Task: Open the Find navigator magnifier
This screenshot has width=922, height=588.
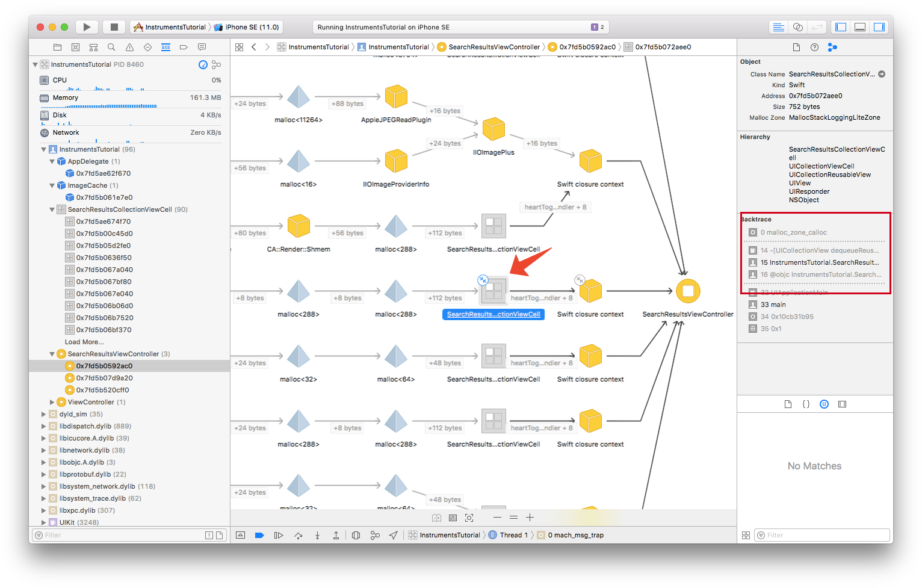Action: (x=111, y=47)
